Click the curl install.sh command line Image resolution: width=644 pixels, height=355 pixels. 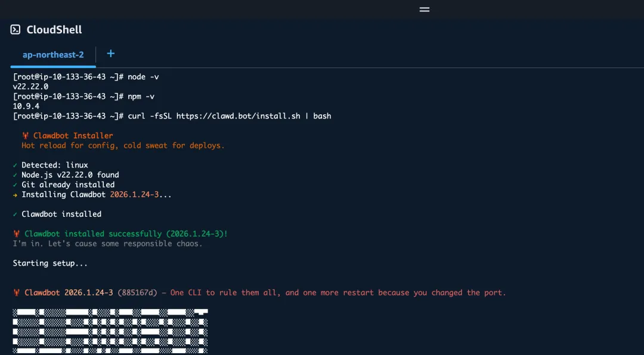(x=172, y=116)
